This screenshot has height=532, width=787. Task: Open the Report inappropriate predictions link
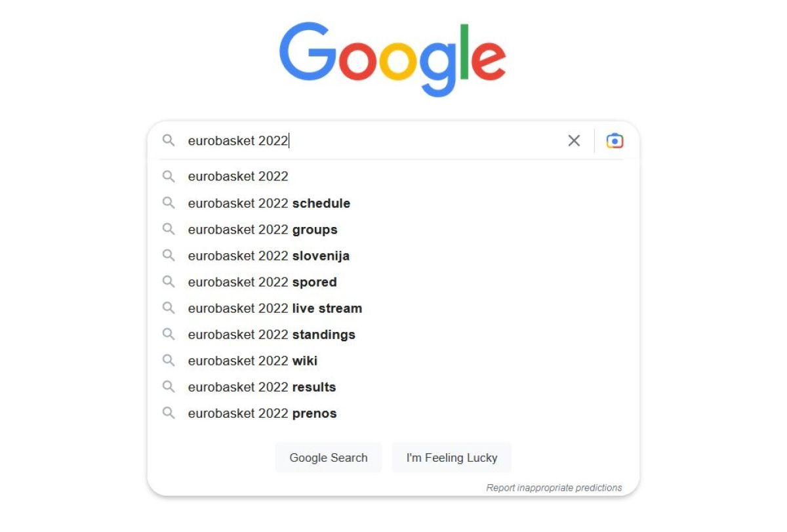(554, 488)
